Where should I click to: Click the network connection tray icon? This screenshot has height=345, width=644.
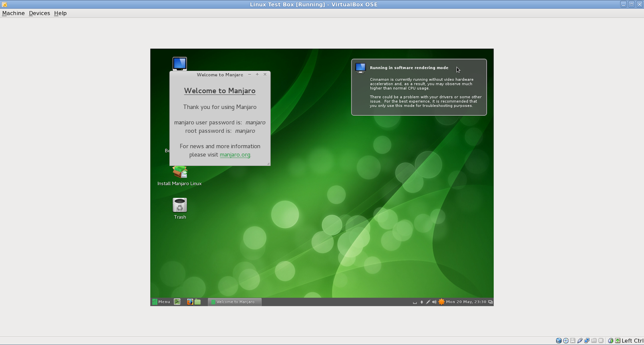(x=428, y=302)
